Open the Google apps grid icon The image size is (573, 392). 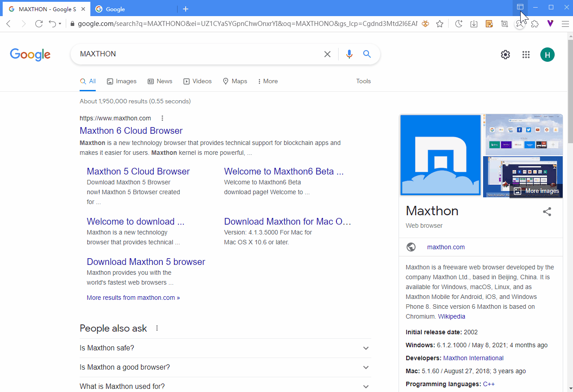tap(526, 55)
